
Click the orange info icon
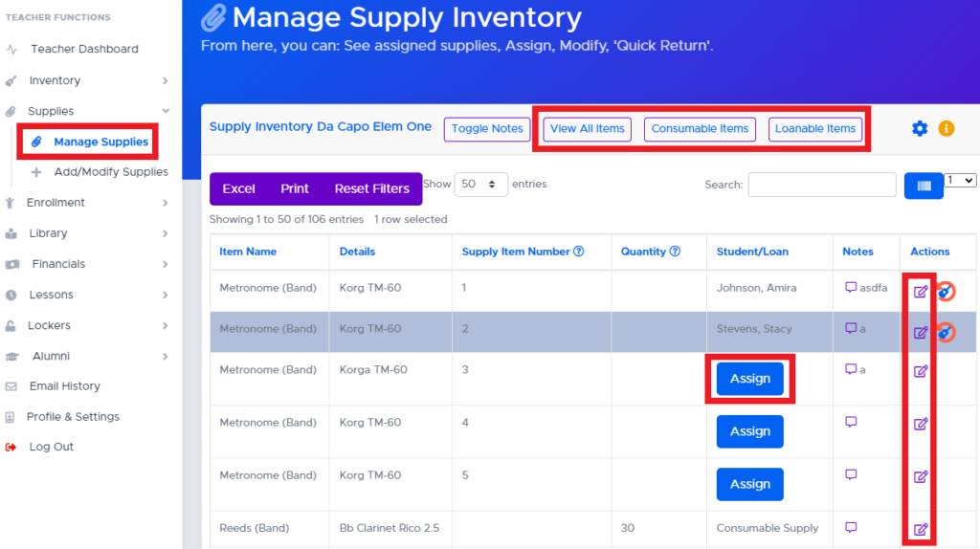(947, 128)
